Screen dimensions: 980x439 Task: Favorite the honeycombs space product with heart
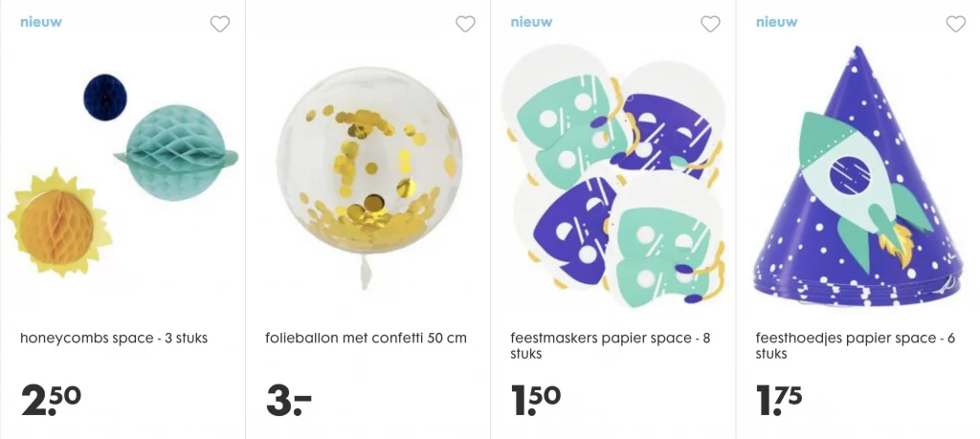[x=220, y=24]
